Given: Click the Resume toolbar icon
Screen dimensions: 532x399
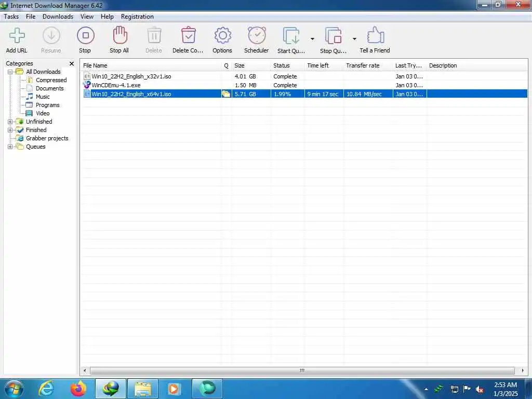Looking at the screenshot, I should [51, 36].
